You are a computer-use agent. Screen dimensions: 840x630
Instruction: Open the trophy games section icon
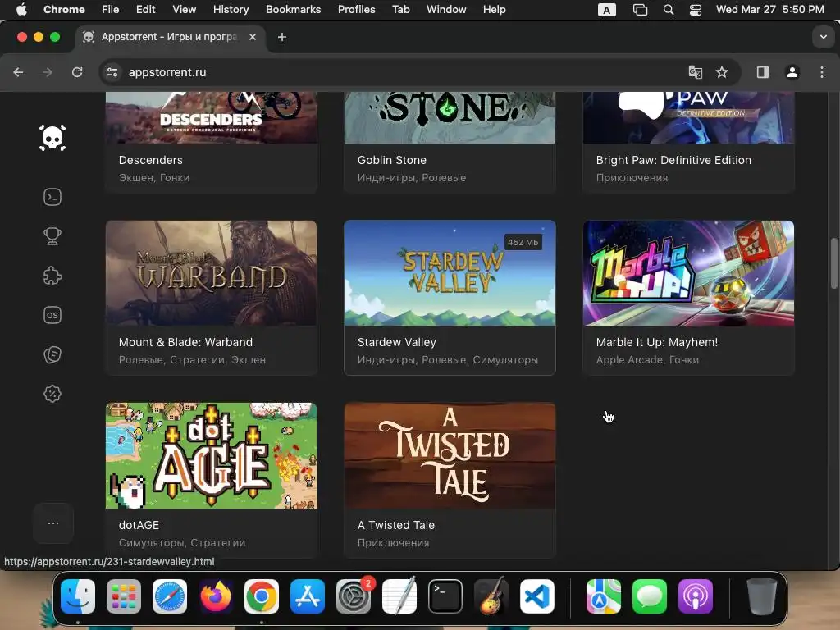coord(52,236)
